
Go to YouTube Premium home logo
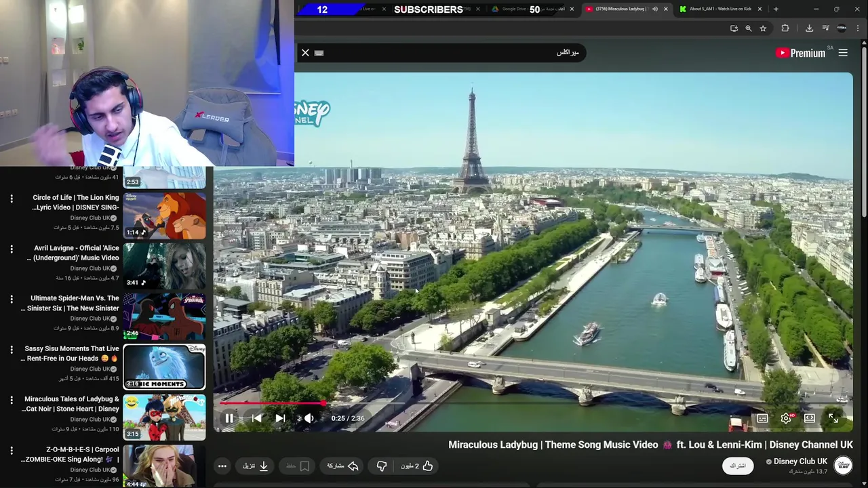coord(801,53)
